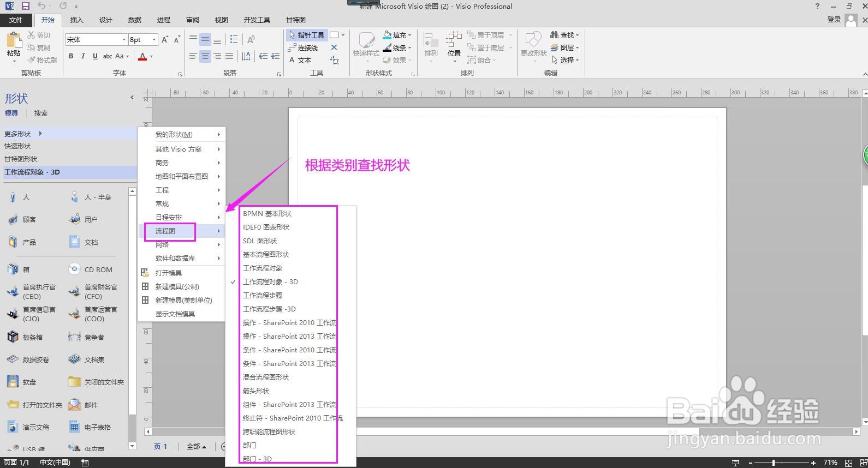Increase font size with large A icon

click(165, 40)
